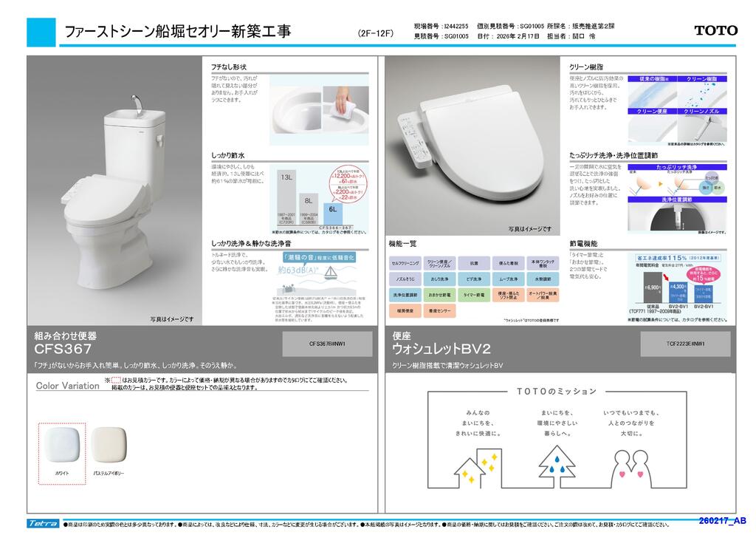Click the しっかり節水 heading
The height and width of the screenshot is (535, 756).
coord(227,155)
